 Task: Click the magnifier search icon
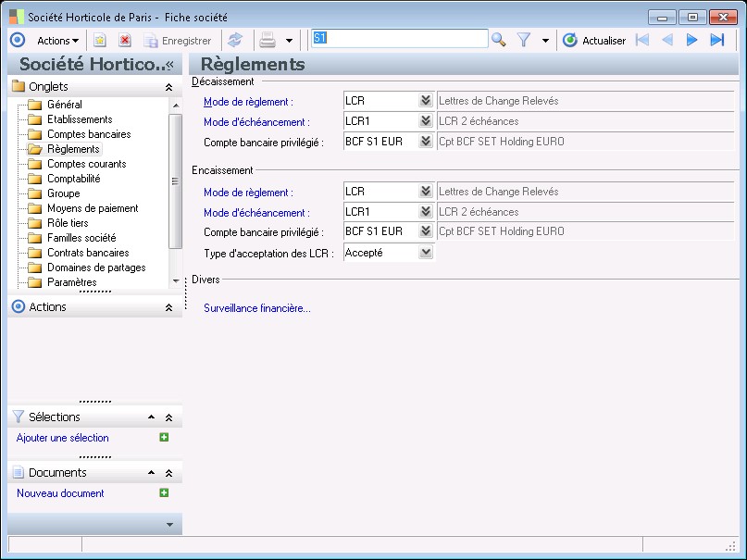click(x=498, y=40)
